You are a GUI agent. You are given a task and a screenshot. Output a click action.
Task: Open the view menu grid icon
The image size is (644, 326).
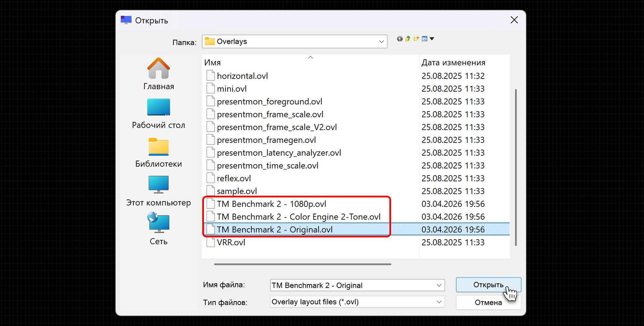[425, 39]
